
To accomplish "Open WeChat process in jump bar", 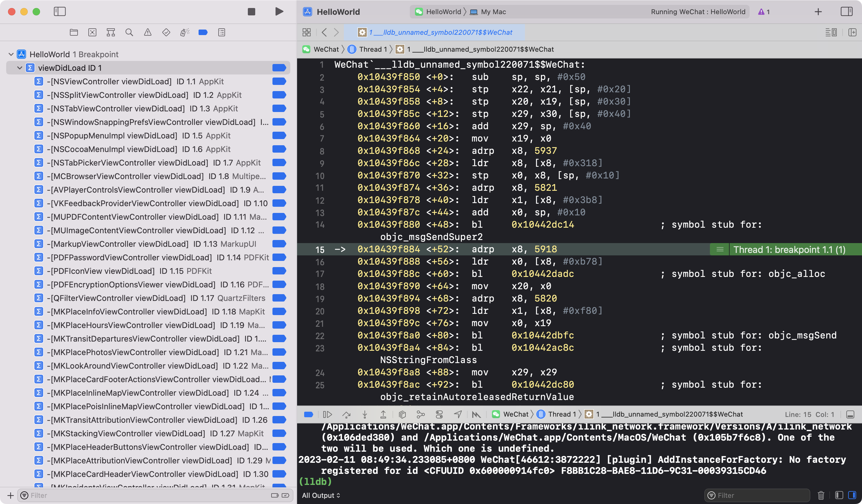I will (320, 49).
